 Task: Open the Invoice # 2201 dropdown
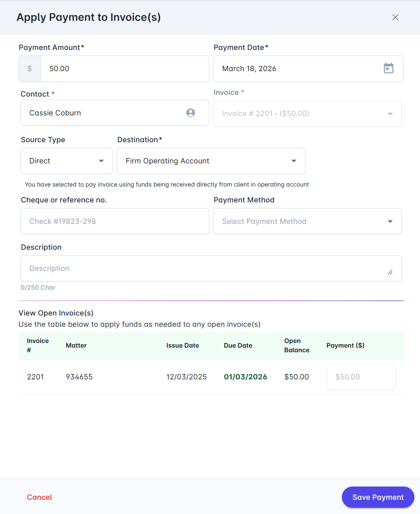point(307,113)
